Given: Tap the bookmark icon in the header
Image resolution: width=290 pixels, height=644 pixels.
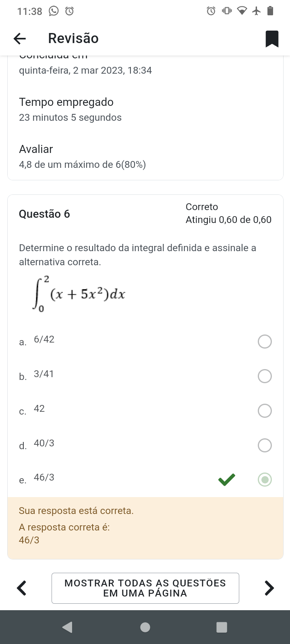Looking at the screenshot, I should (x=272, y=39).
